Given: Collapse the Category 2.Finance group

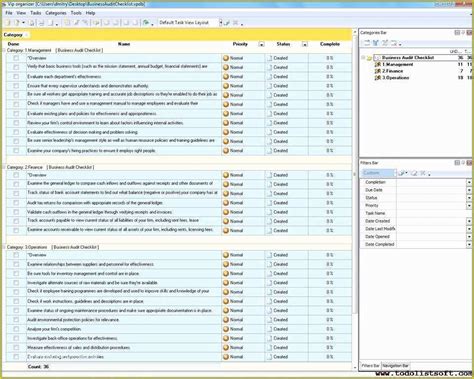Looking at the screenshot, I should [4, 167].
